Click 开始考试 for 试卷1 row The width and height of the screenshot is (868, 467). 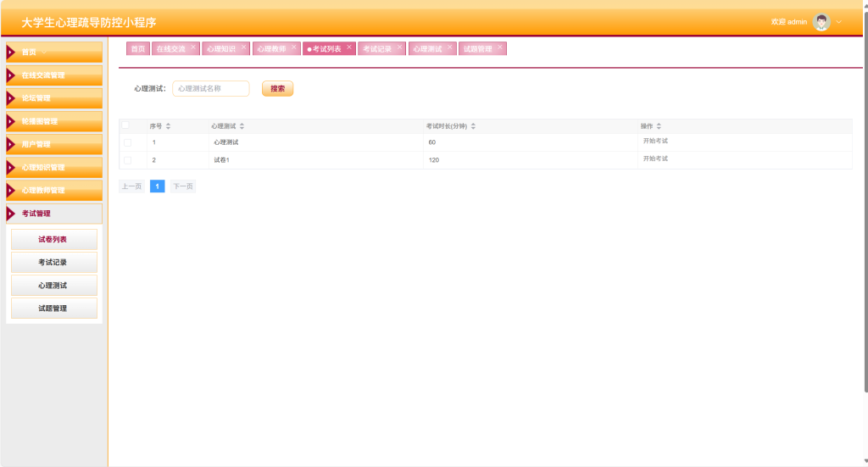[655, 158]
